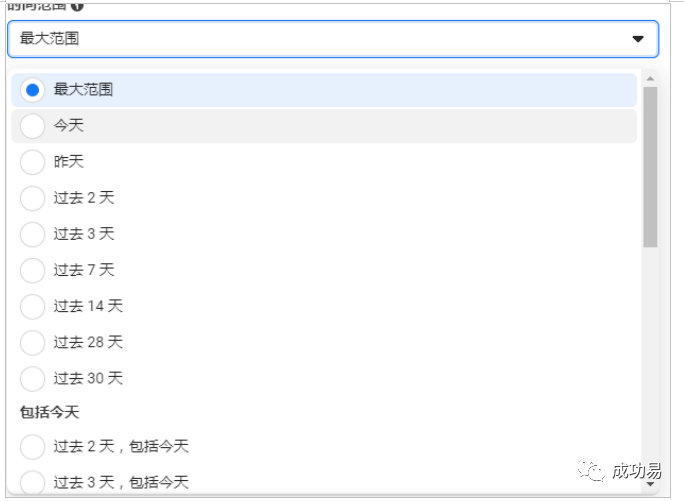Click the dropdown caret arrow in 最大范围 field

pyautogui.click(x=638, y=39)
